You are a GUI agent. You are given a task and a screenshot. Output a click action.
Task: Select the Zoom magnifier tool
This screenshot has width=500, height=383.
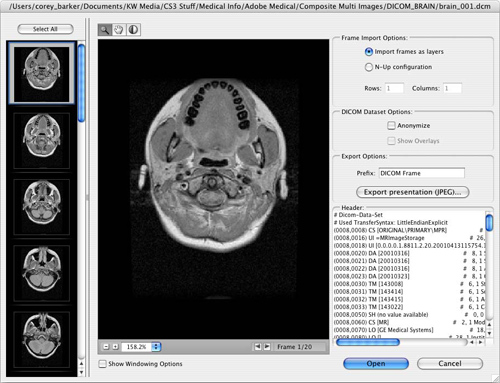[105, 30]
